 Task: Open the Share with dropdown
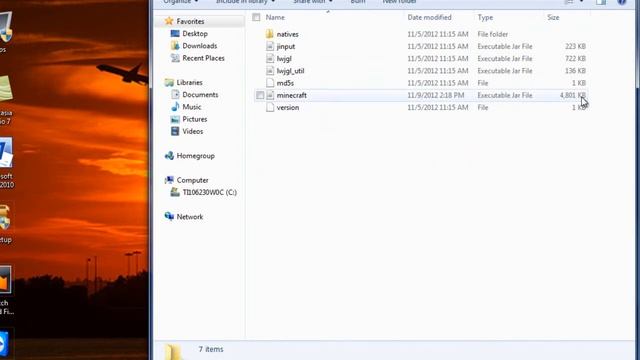[x=313, y=2]
